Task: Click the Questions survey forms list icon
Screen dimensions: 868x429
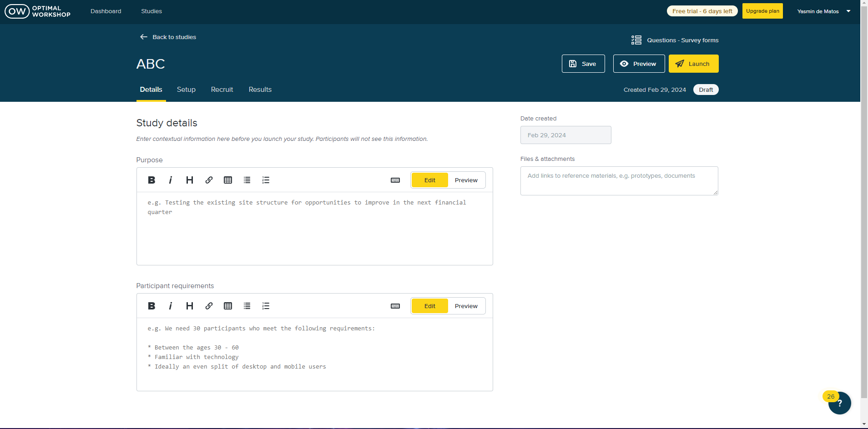Action: (x=636, y=40)
